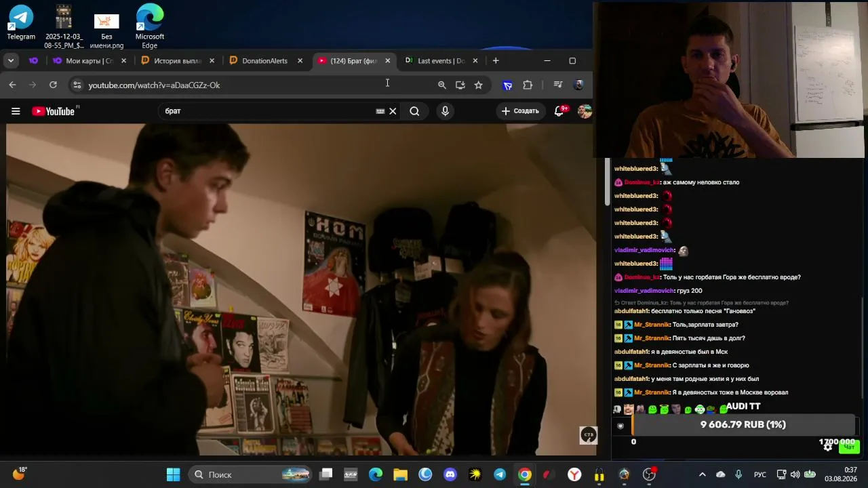Viewport: 868px width, 488px height.
Task: Open Windows Start menu
Action: click(174, 474)
